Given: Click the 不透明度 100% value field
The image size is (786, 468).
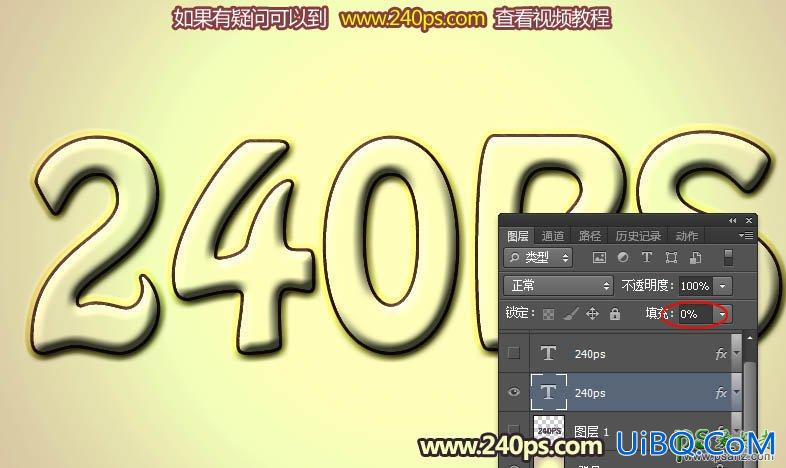Looking at the screenshot, I should 696,286.
